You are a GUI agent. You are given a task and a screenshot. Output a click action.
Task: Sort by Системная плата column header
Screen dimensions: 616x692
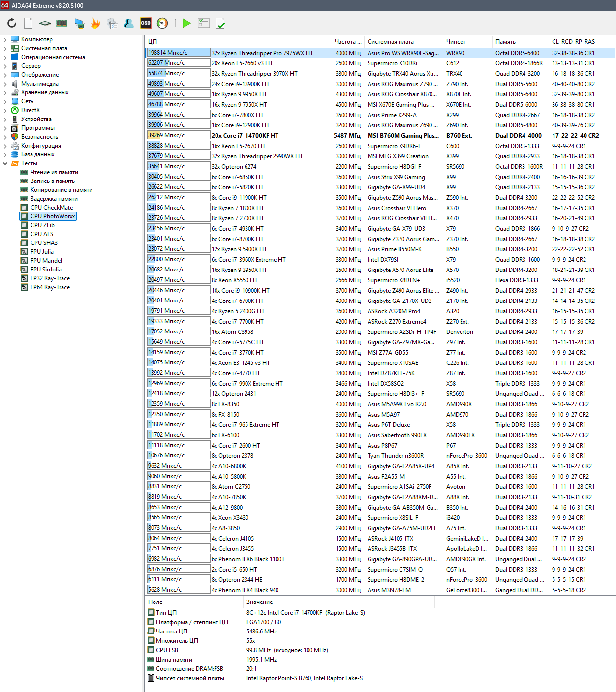(x=403, y=42)
